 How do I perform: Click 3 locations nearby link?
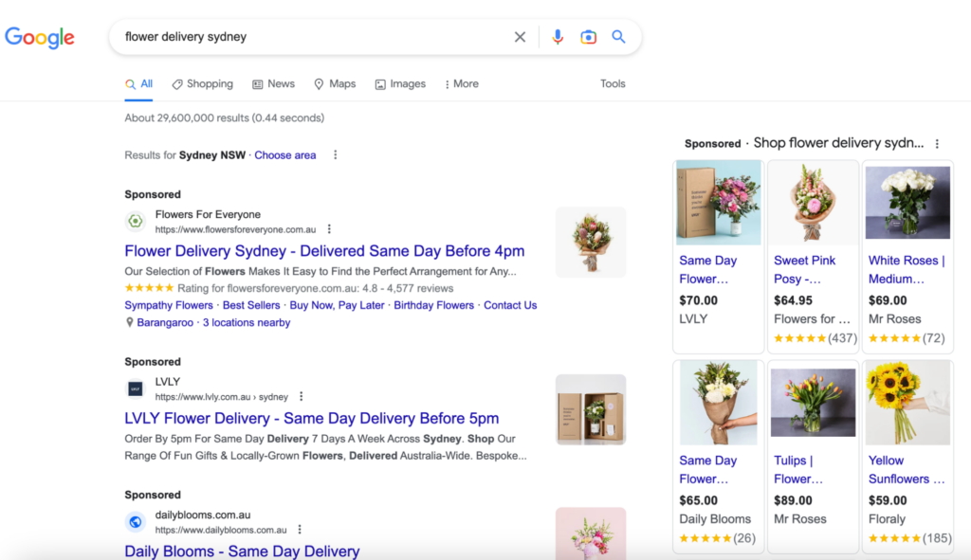click(247, 322)
